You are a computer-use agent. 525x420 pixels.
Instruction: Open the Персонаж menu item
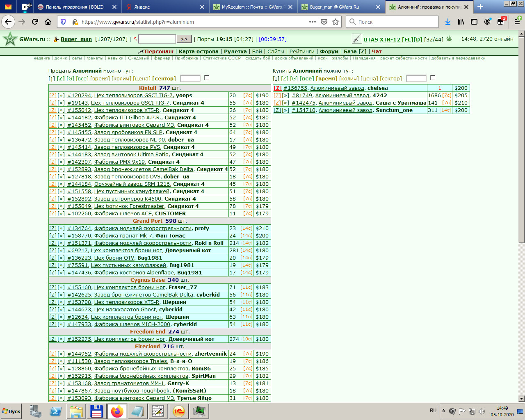point(159,51)
